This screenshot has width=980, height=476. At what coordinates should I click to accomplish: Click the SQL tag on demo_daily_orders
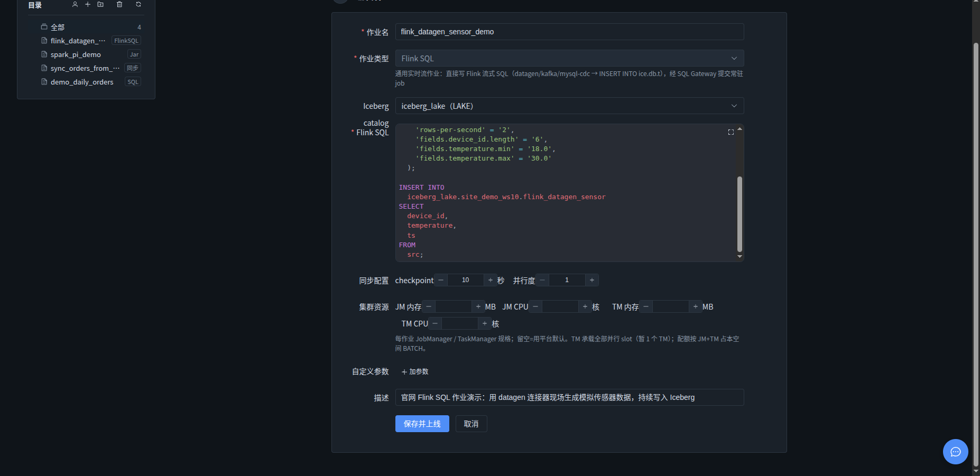133,82
